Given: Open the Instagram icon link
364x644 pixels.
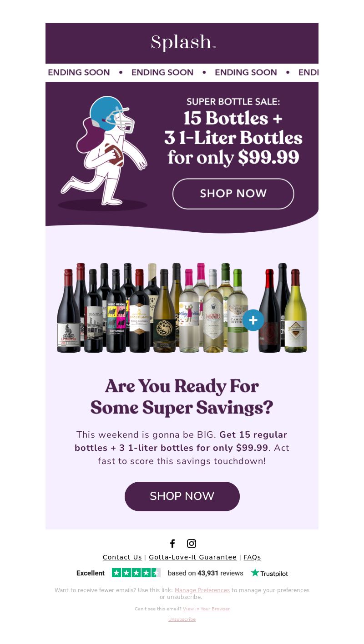Looking at the screenshot, I should point(192,544).
